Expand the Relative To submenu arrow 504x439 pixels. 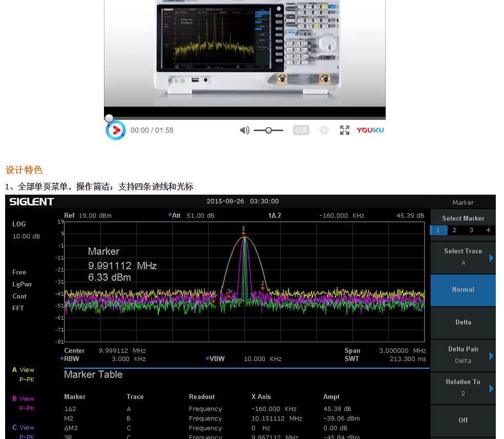(x=491, y=388)
